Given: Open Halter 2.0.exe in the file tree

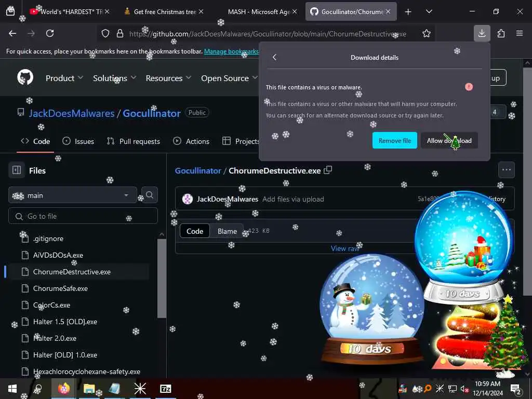Looking at the screenshot, I should (55, 338).
